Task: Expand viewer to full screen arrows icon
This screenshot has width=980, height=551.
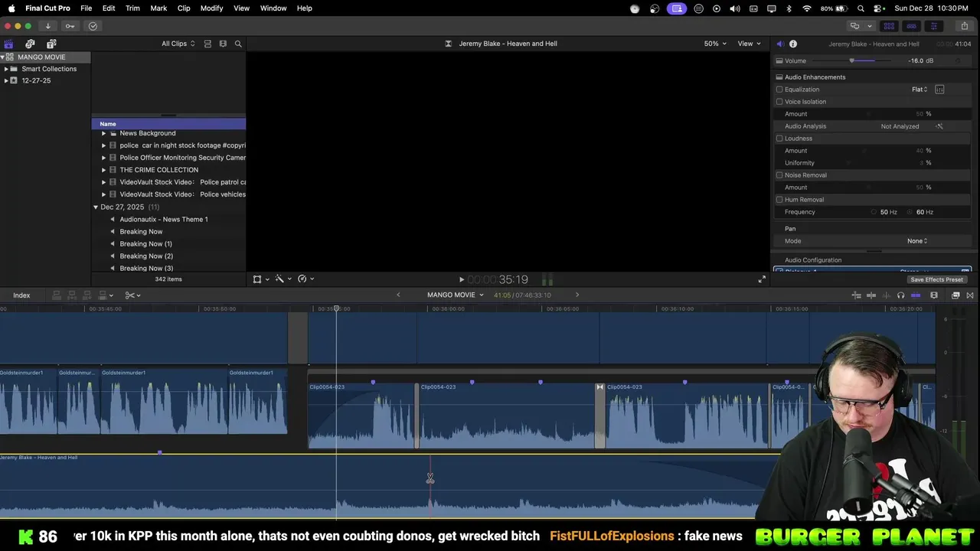Action: 762,279
